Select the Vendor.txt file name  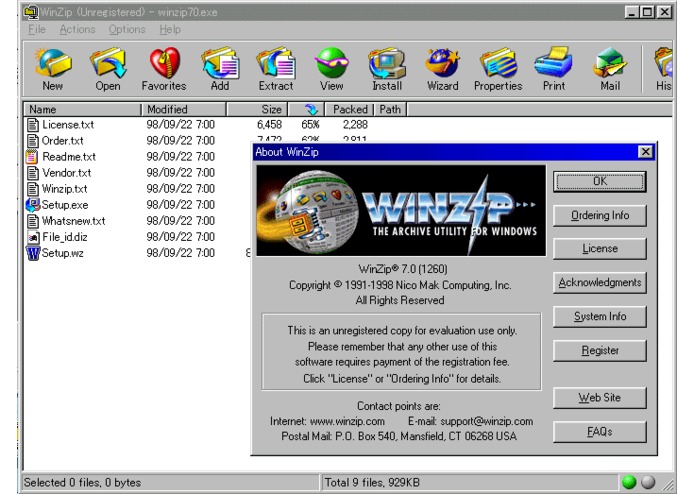[x=66, y=173]
